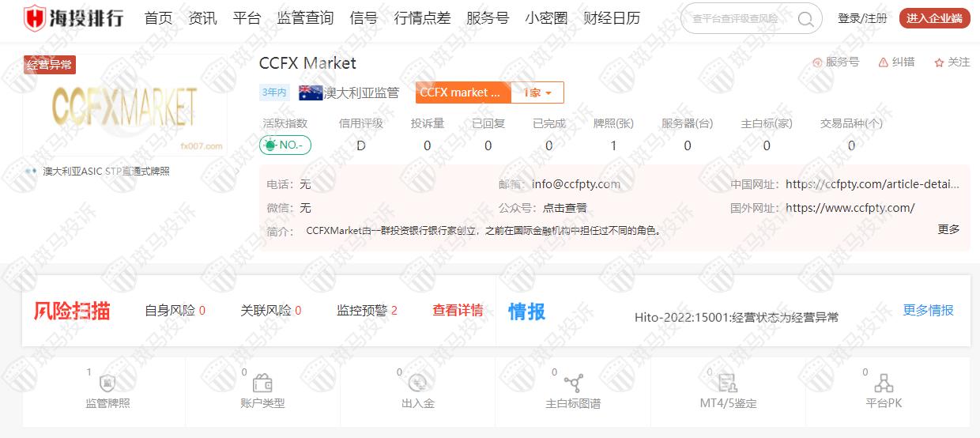Click the 自身风险 0 entry
Screen dimensions: 980x438
click(x=175, y=311)
